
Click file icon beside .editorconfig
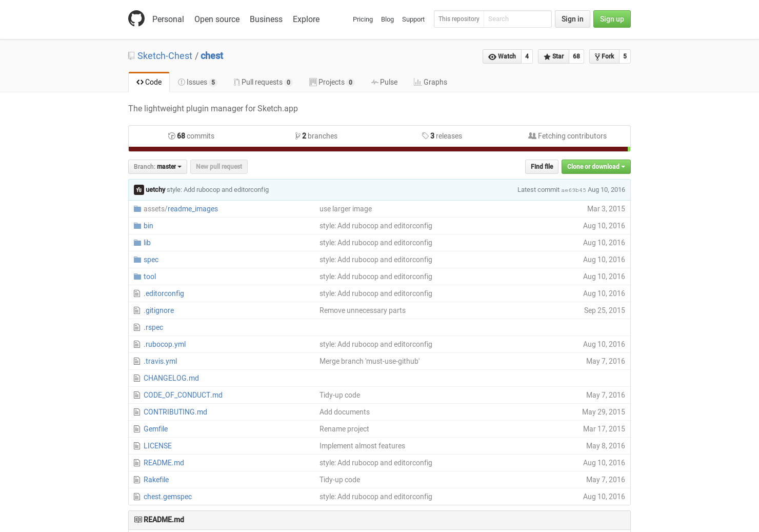click(137, 293)
